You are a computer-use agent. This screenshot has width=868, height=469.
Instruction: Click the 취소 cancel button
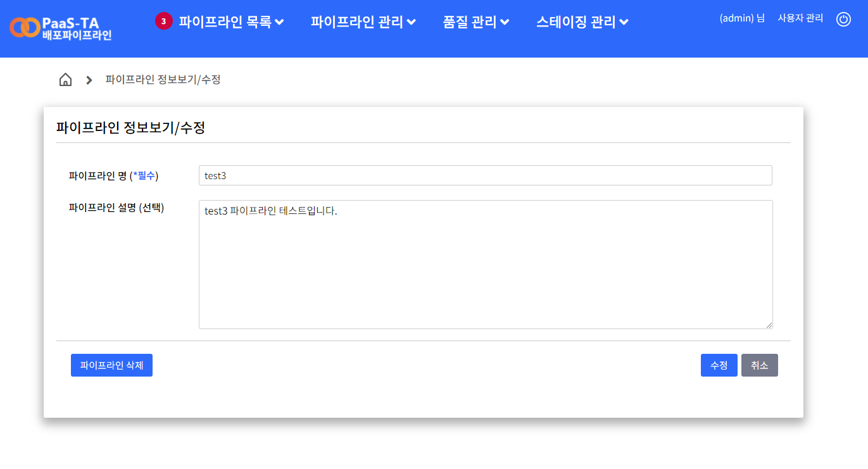759,365
